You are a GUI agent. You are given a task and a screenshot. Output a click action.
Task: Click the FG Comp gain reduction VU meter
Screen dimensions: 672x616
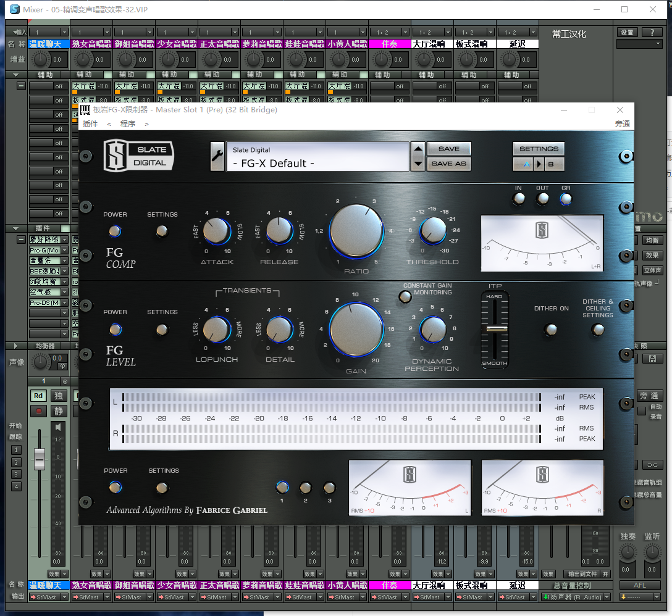[542, 243]
